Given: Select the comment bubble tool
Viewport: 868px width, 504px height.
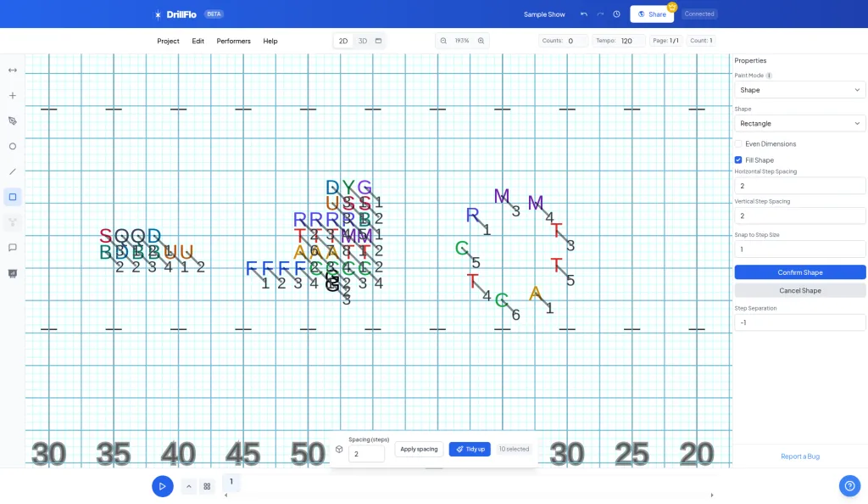Looking at the screenshot, I should pyautogui.click(x=12, y=248).
